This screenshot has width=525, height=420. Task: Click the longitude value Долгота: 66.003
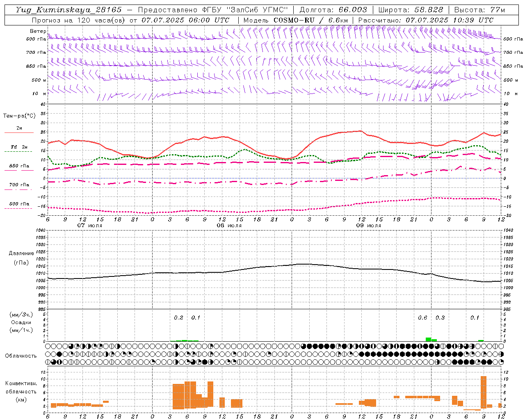[333, 10]
